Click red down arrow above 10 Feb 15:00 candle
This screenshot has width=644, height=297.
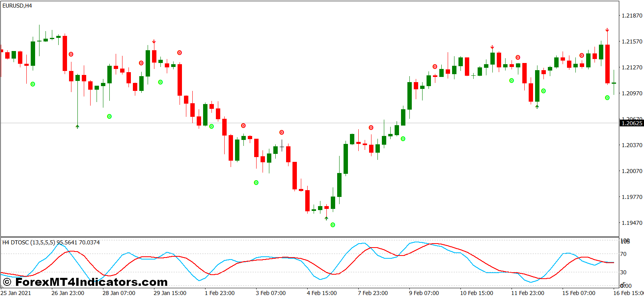tap(492, 47)
